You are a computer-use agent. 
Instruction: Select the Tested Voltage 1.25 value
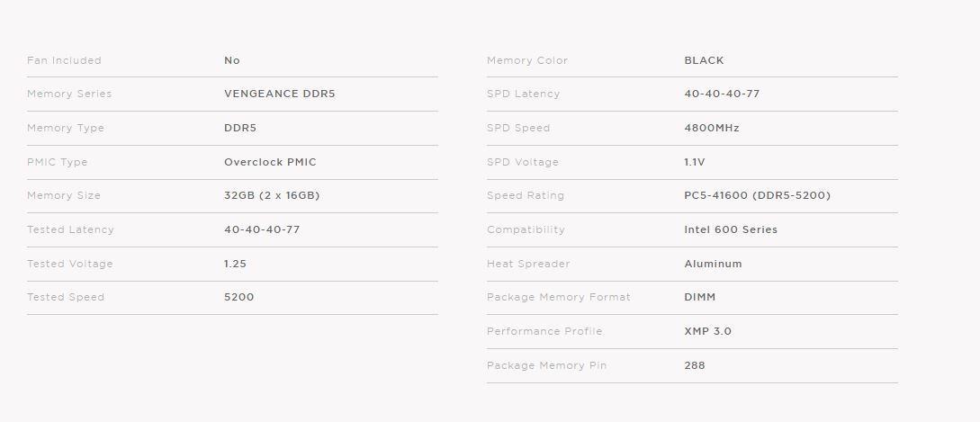tap(235, 264)
